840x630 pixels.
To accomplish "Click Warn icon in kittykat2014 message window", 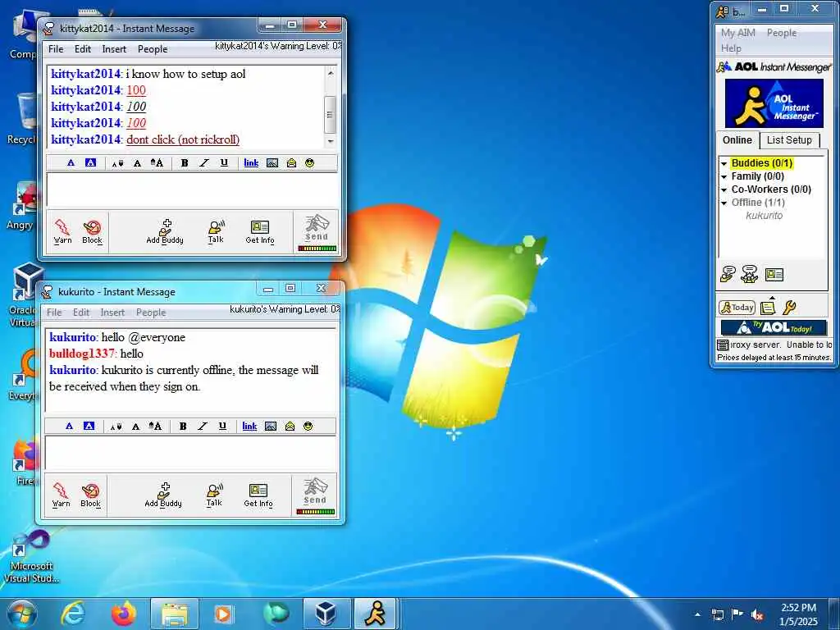I will [x=62, y=231].
